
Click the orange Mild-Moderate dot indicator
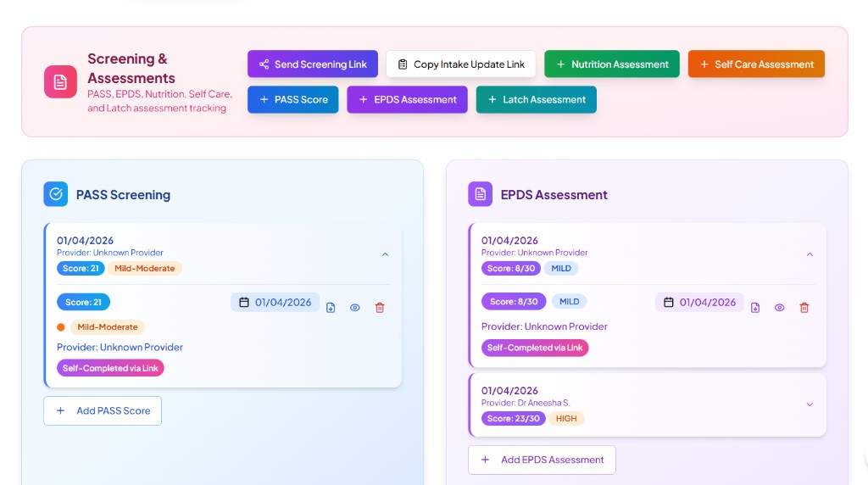point(61,327)
